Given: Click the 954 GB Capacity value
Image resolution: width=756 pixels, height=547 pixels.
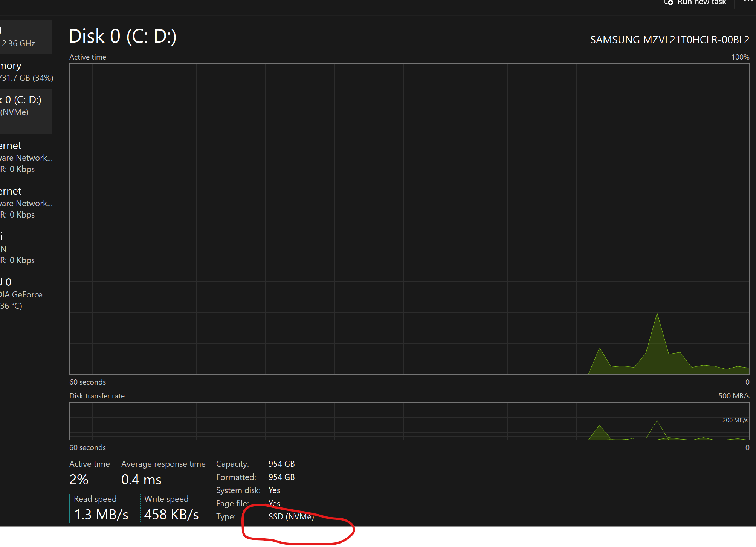Looking at the screenshot, I should pos(281,464).
